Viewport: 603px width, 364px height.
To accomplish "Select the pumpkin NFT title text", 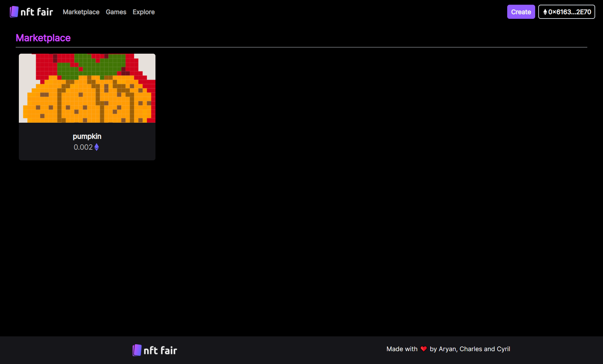I will pyautogui.click(x=87, y=136).
